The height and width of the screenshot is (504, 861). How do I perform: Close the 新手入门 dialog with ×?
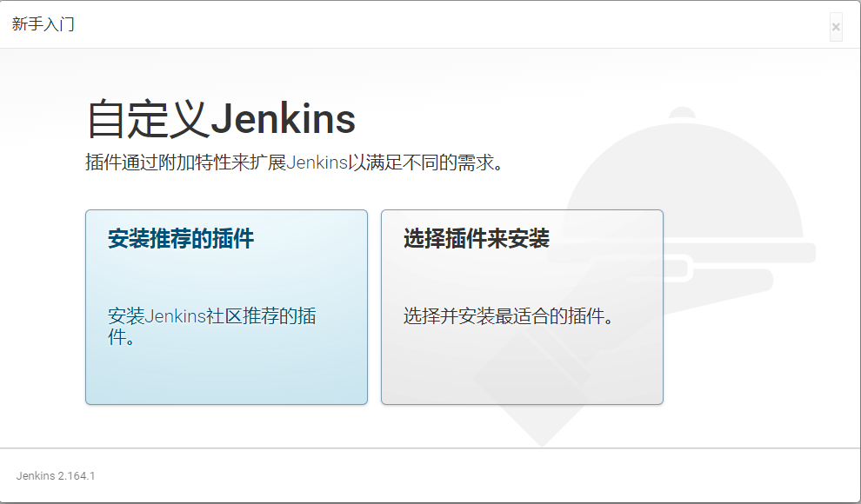836,27
